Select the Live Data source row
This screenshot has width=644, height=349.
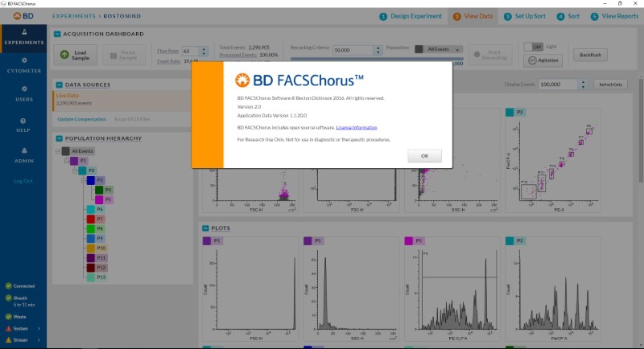tap(122, 101)
